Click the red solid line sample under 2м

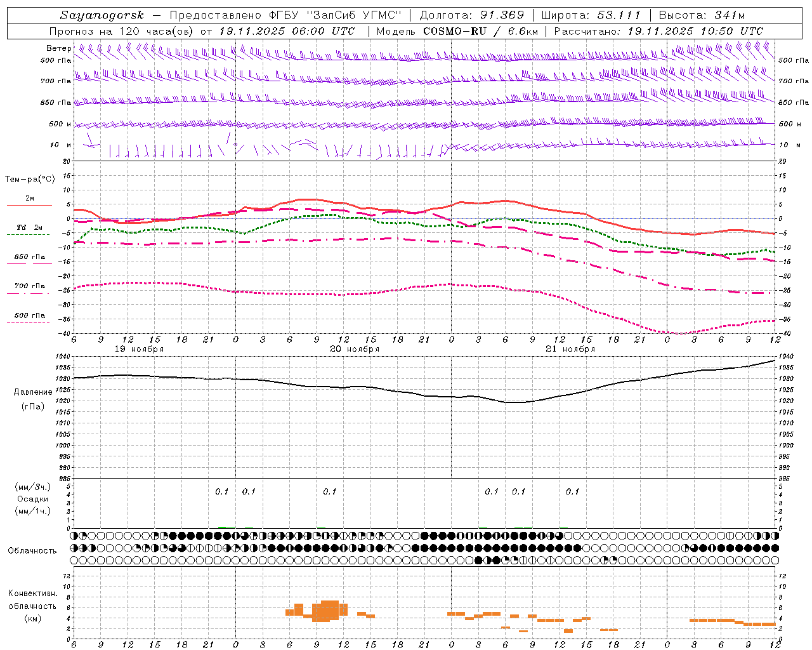[x=29, y=206]
